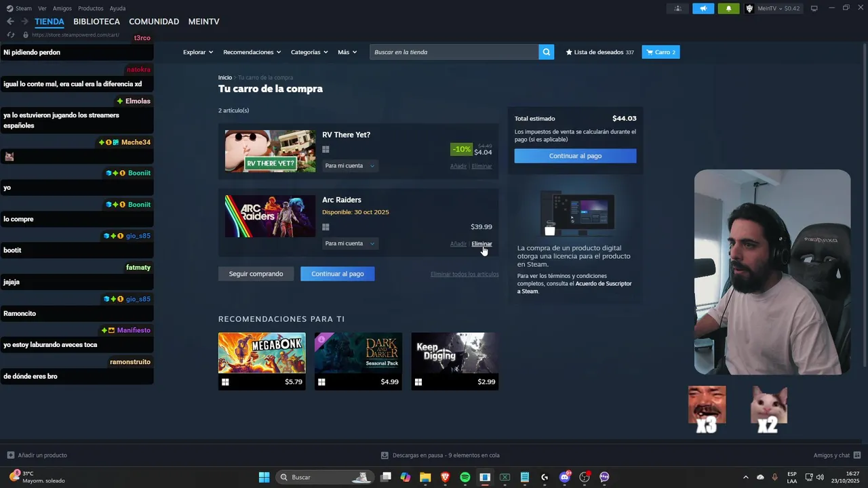Viewport: 868px width, 488px height.
Task: Open the Acuerdo de Suscriptor a Steam link
Action: [x=574, y=287]
